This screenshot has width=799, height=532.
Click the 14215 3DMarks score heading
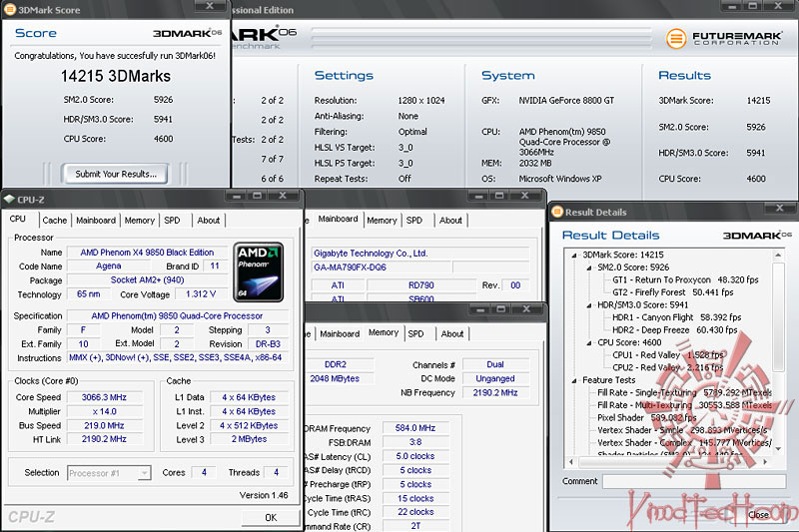pyautogui.click(x=116, y=77)
